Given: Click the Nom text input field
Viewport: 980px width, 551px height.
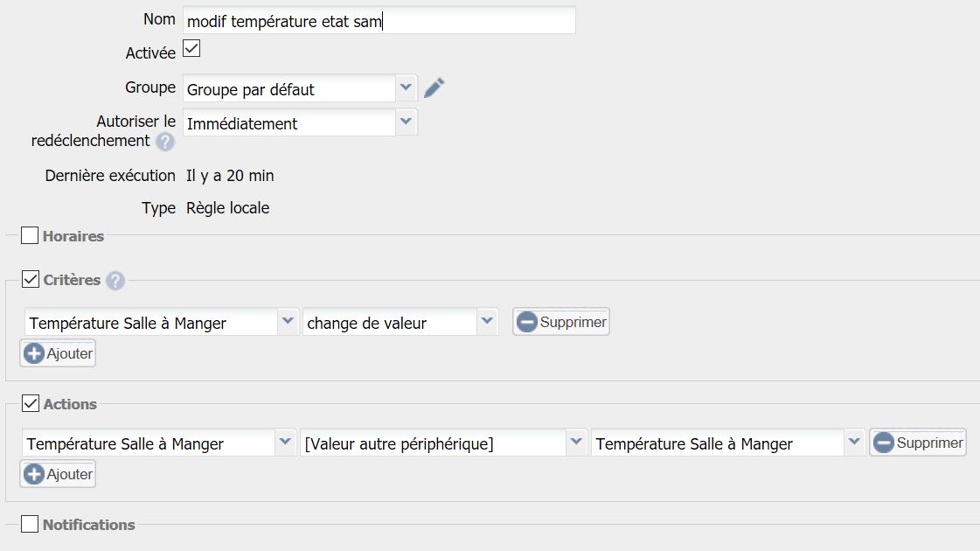Looking at the screenshot, I should (x=379, y=20).
